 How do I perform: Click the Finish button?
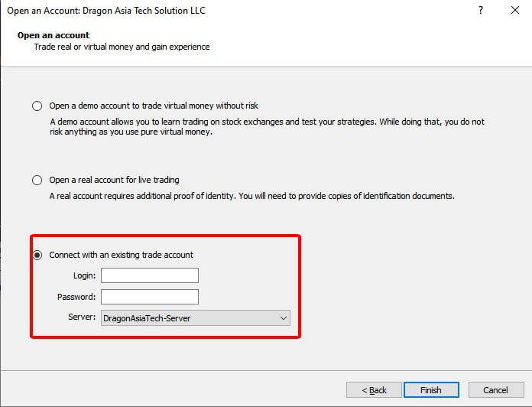pos(431,390)
